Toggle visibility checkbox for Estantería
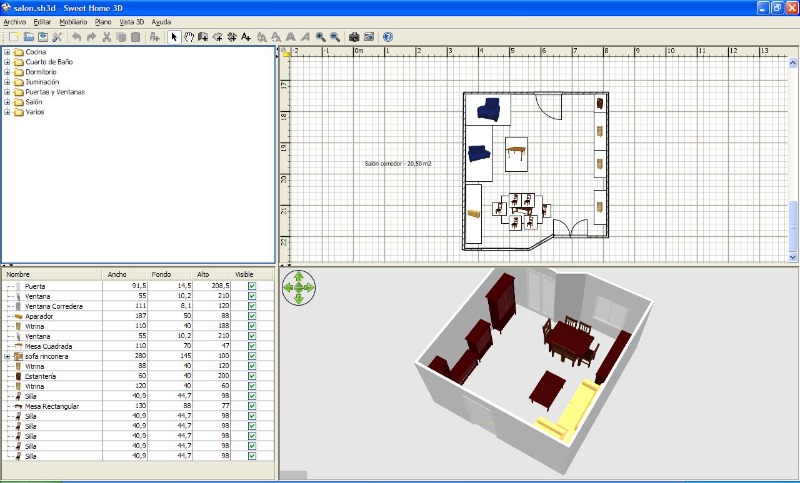 pyautogui.click(x=252, y=376)
